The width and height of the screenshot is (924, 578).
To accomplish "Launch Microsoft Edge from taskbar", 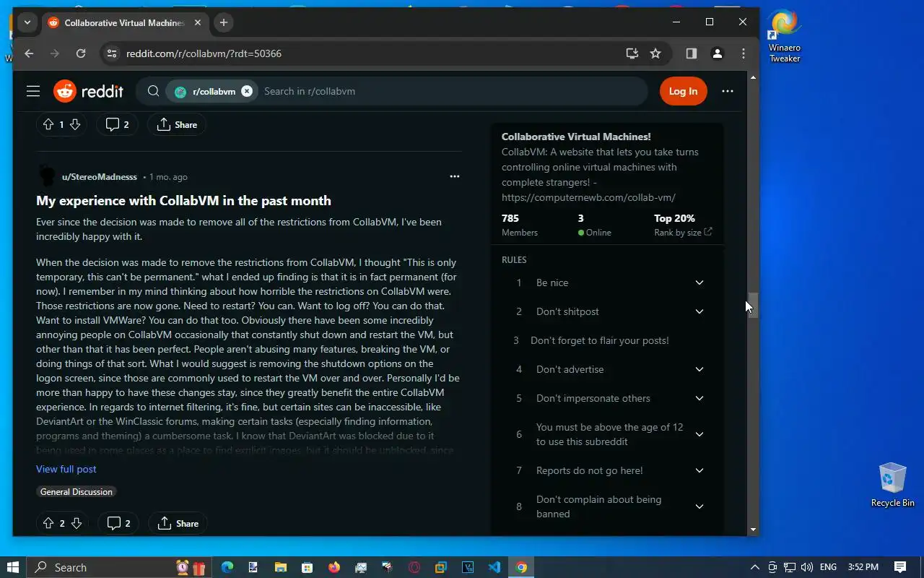I will click(227, 567).
